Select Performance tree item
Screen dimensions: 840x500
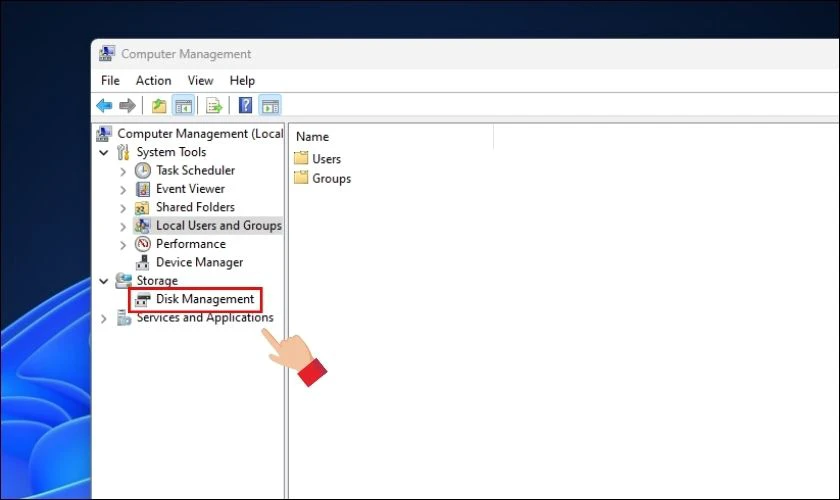[x=191, y=244]
